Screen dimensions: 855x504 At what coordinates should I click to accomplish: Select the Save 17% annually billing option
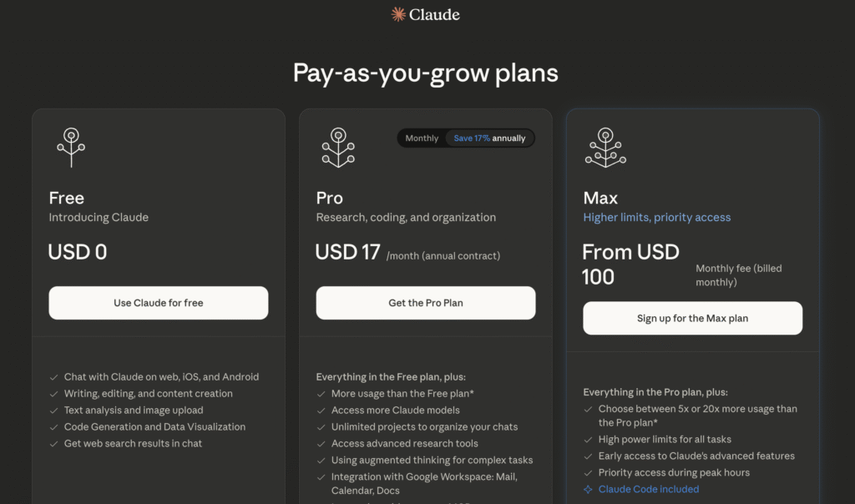point(489,139)
